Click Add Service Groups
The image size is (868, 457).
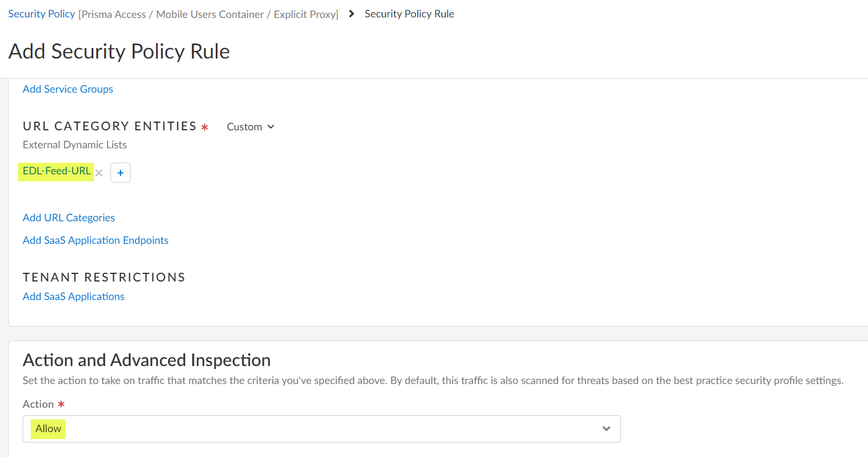point(67,89)
